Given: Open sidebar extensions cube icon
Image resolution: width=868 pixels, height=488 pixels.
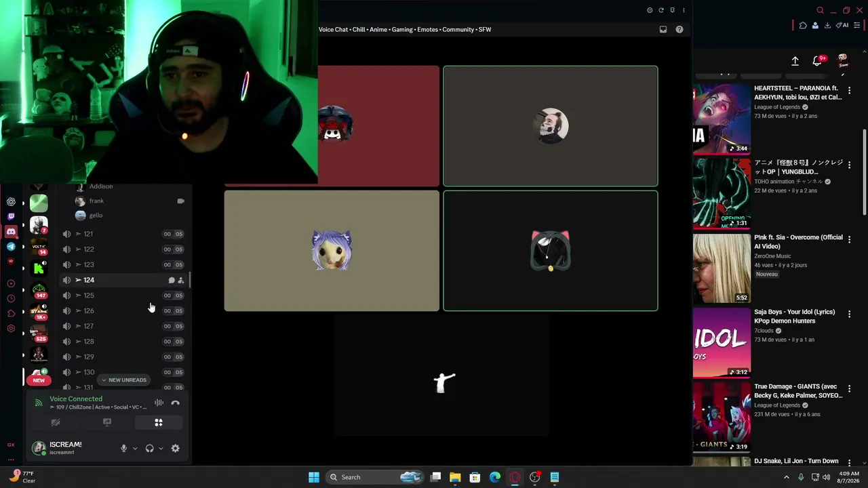Looking at the screenshot, I should click(11, 313).
